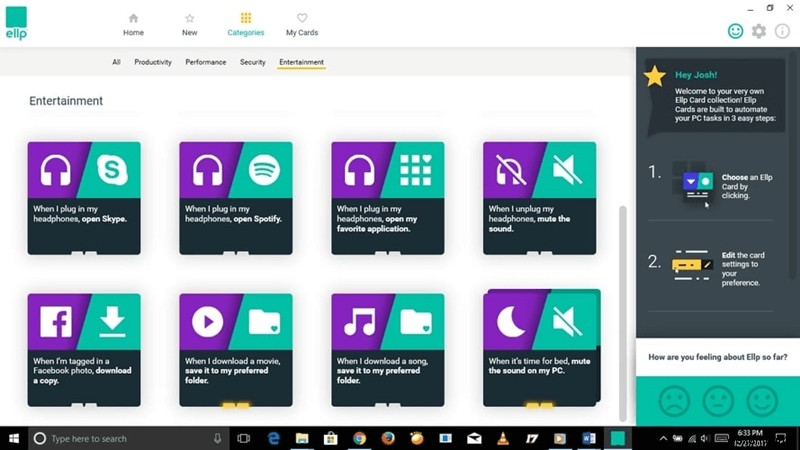This screenshot has width=800, height=450.
Task: Click the sidebar panel scrollbar
Action: [791, 163]
